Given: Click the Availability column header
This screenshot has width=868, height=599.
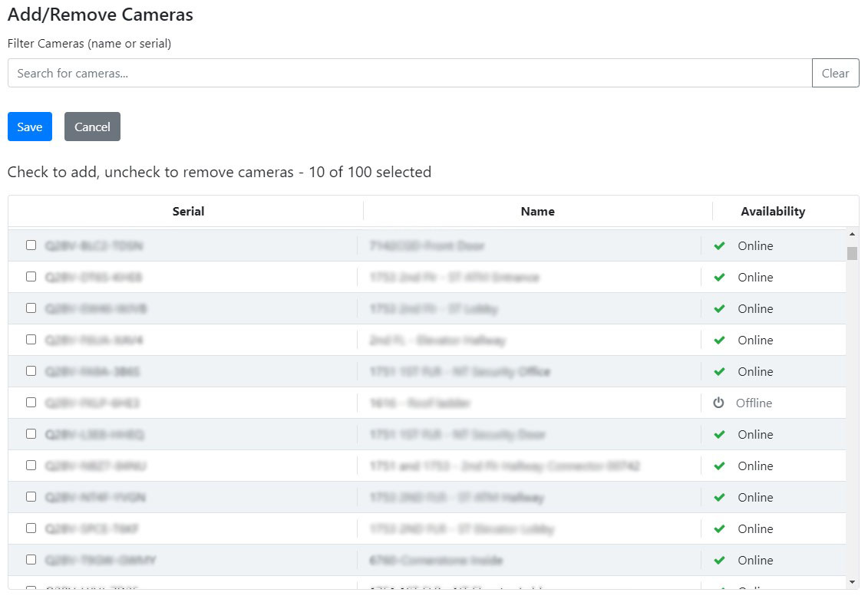Looking at the screenshot, I should pos(772,212).
